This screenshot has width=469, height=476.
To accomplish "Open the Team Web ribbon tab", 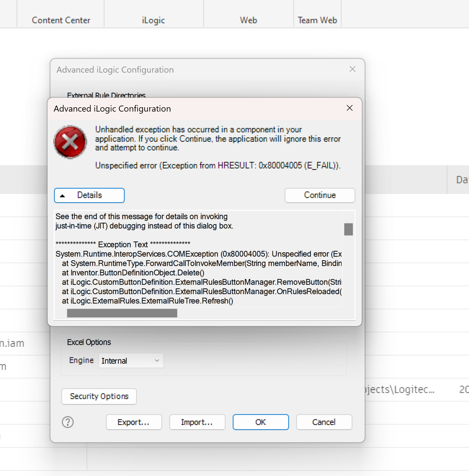I will click(317, 20).
